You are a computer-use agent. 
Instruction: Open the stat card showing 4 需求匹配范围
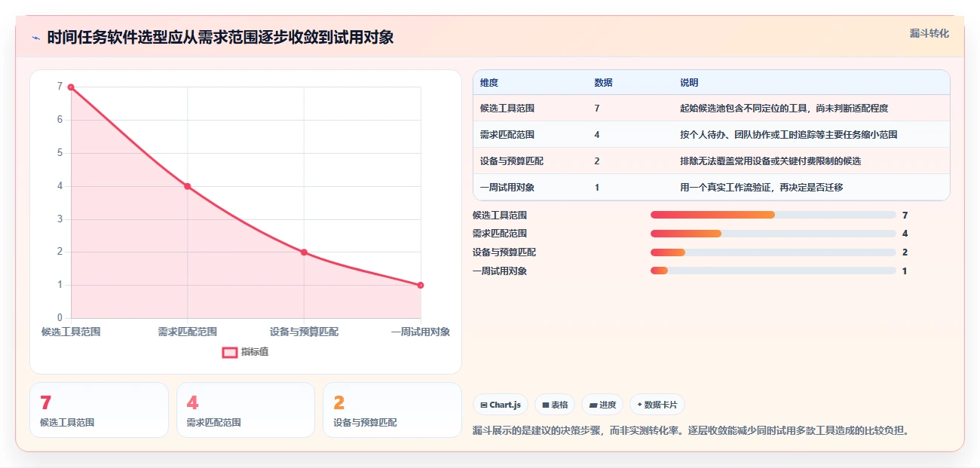click(245, 410)
